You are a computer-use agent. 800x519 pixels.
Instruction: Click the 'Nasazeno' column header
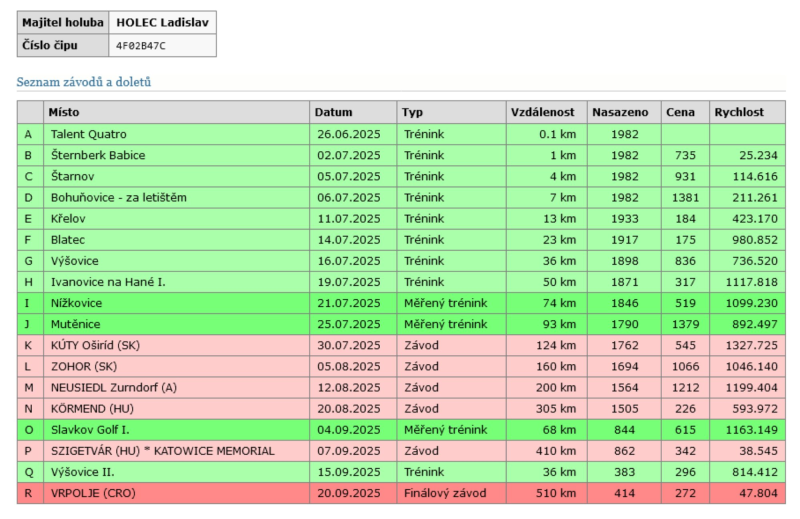(619, 112)
